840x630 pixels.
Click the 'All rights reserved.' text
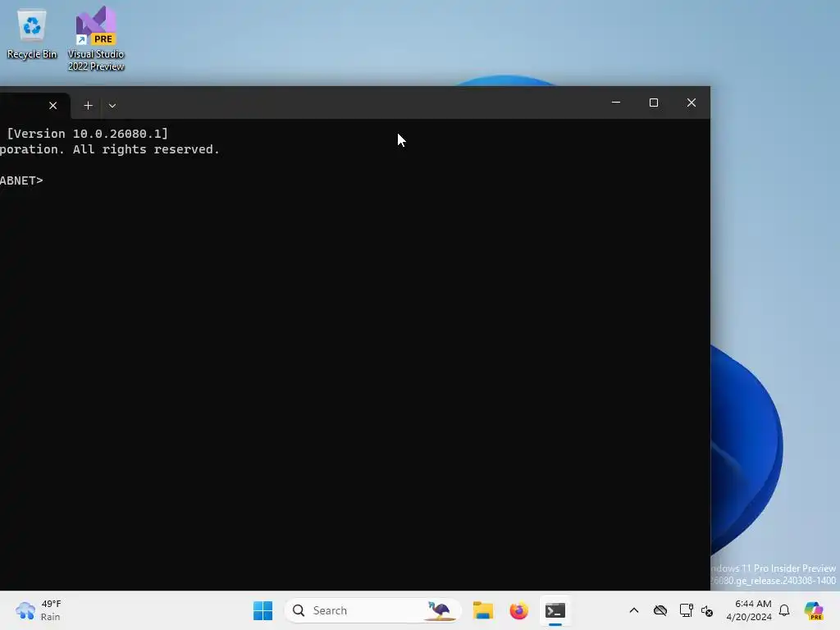point(146,149)
